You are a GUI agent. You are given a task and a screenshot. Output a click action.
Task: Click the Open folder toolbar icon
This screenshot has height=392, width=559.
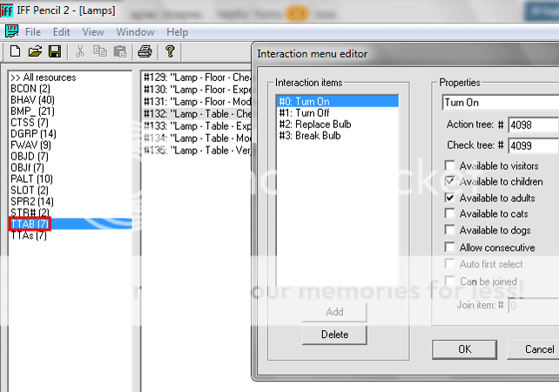click(36, 52)
